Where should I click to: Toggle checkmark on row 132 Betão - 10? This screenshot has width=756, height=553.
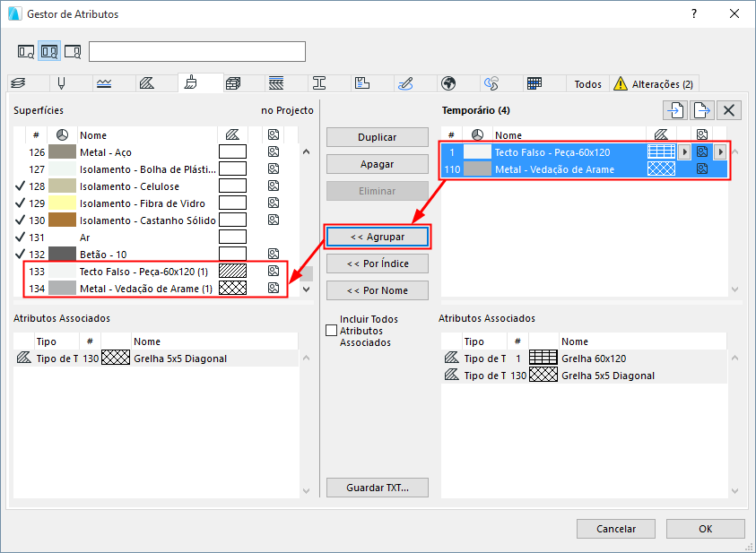point(20,255)
